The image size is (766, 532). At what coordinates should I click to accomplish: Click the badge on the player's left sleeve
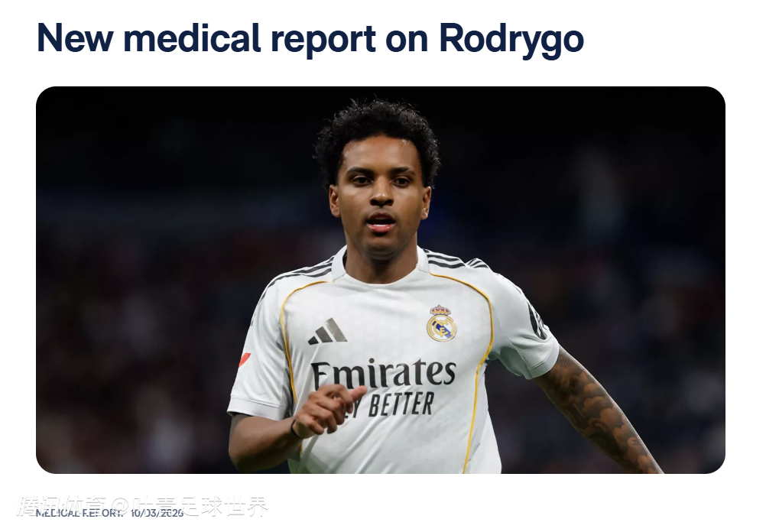tap(538, 316)
